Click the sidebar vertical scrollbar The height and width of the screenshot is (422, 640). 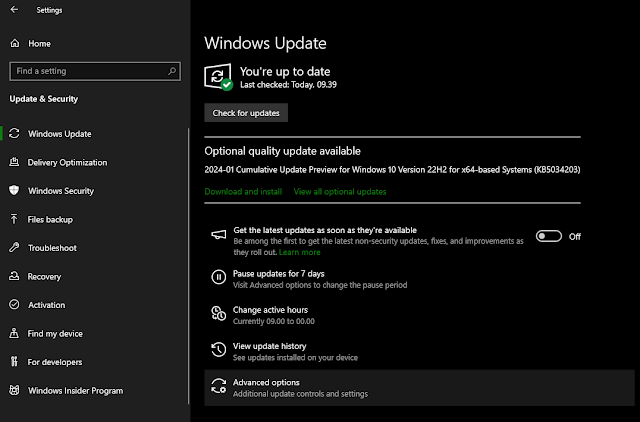[x=189, y=266]
